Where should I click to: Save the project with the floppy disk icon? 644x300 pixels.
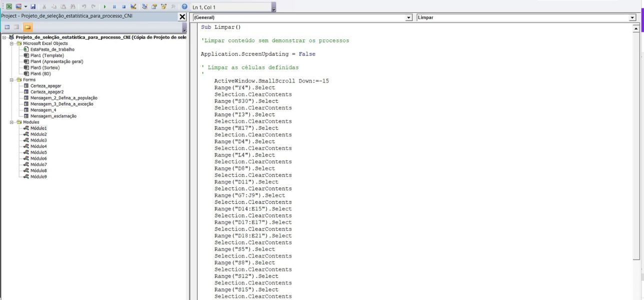click(33, 6)
